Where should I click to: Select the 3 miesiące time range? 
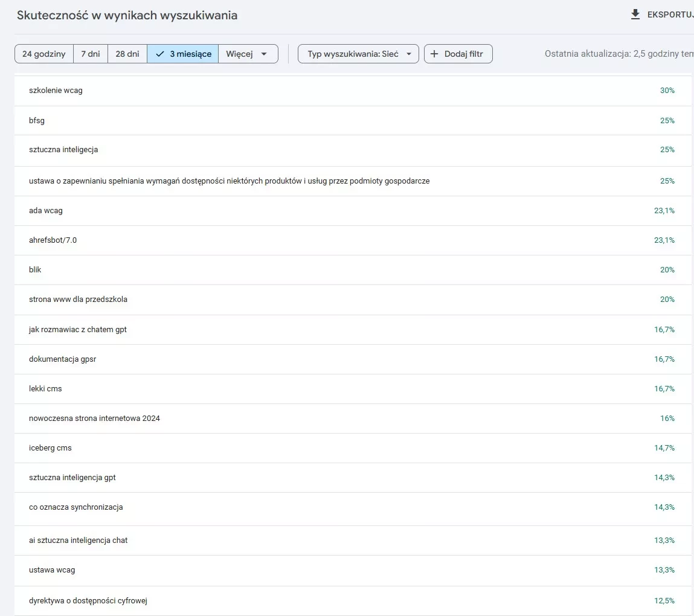click(x=182, y=54)
